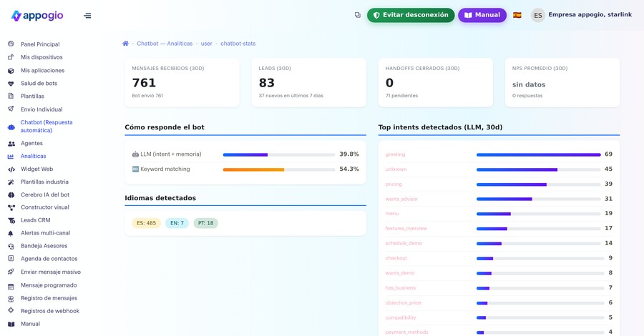The width and height of the screenshot is (644, 336).
Task: Open Panel Principal in sidebar
Action: (x=40, y=44)
